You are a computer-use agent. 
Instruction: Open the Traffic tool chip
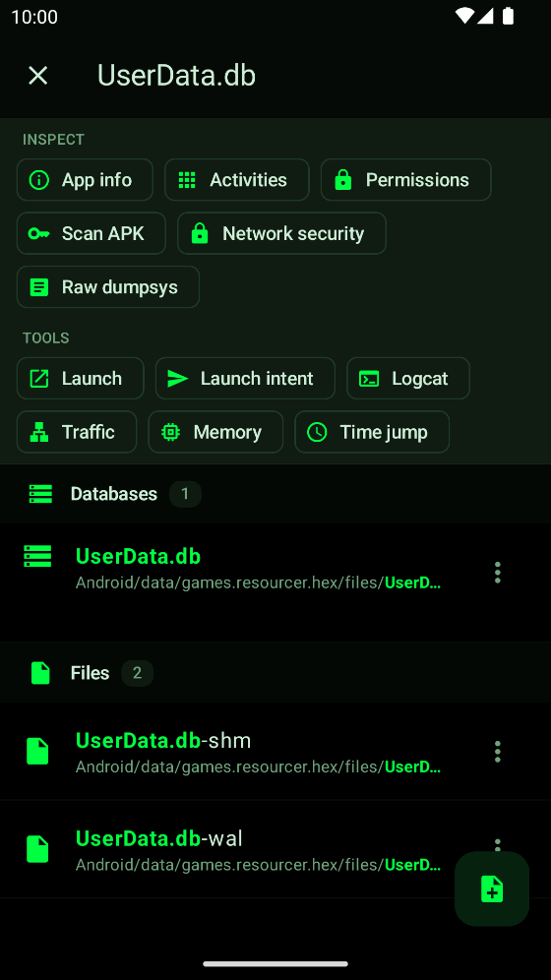click(77, 433)
